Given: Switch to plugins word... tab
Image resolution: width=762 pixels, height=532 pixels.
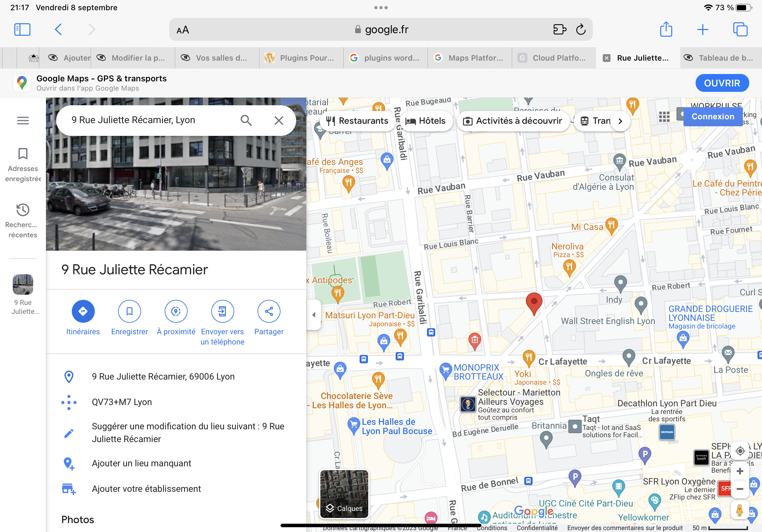Looking at the screenshot, I should (x=385, y=58).
